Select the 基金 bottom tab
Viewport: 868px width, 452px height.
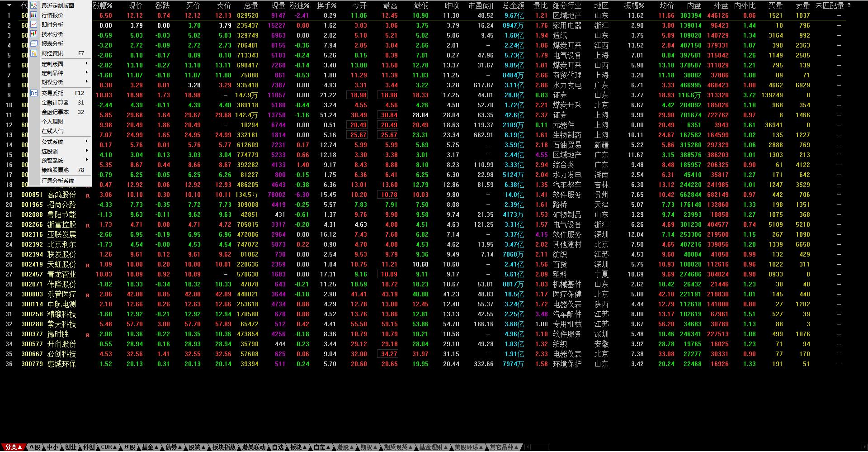coord(150,447)
